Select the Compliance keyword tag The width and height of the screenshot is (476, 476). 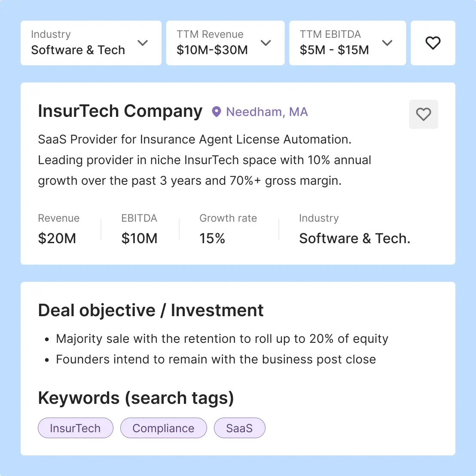(163, 428)
